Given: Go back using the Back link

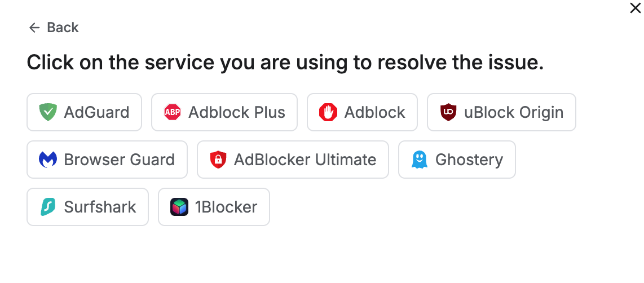Looking at the screenshot, I should point(54,28).
